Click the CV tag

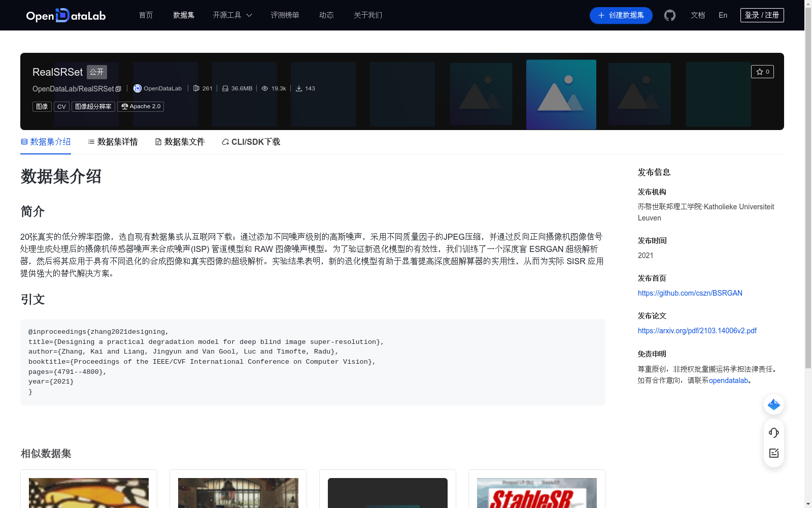pos(61,107)
